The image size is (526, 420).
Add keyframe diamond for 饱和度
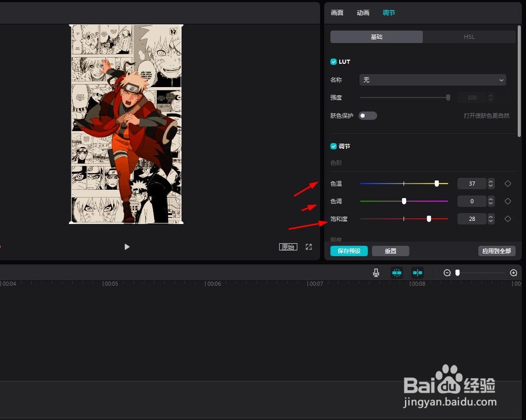pos(507,219)
